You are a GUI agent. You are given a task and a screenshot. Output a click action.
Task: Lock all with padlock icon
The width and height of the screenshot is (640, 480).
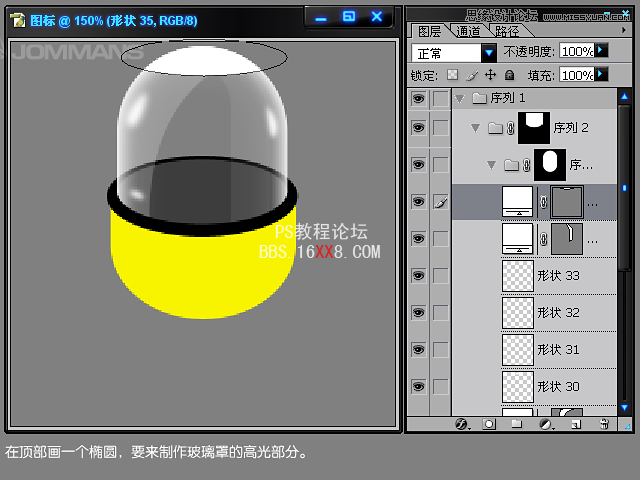pos(509,75)
